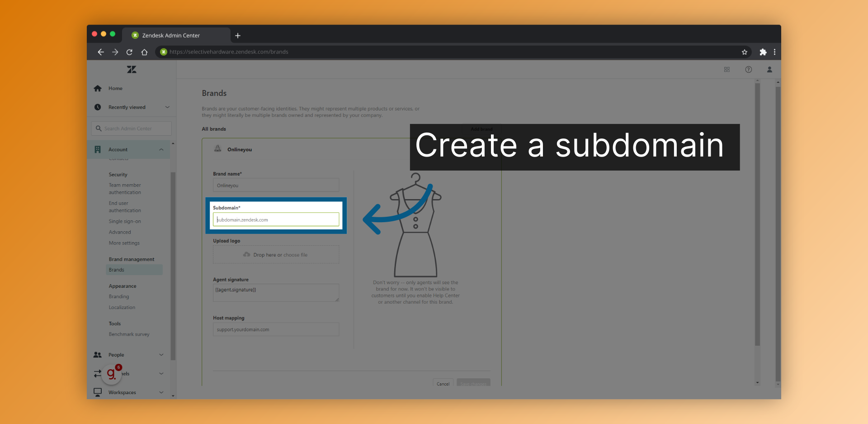Open Team member authentication

125,189
